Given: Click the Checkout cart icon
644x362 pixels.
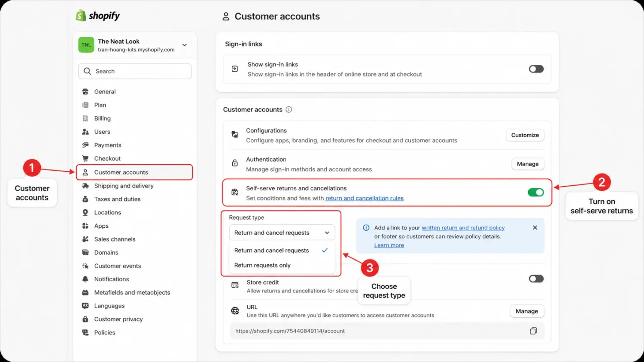Looking at the screenshot, I should 85,158.
